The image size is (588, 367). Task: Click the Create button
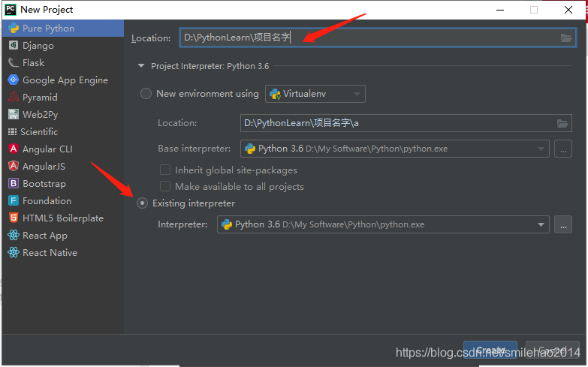click(490, 350)
